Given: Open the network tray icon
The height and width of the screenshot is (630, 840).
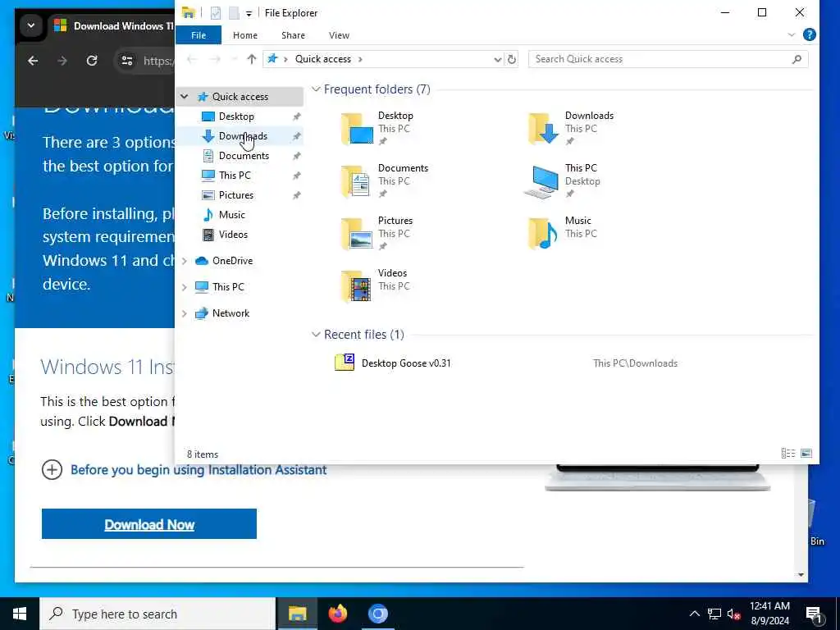Looking at the screenshot, I should (x=714, y=614).
